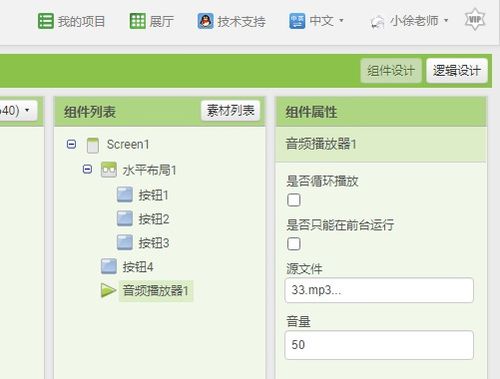This screenshot has width=500, height=379.
Task: Select 按钮2 in the component list
Action: (154, 219)
